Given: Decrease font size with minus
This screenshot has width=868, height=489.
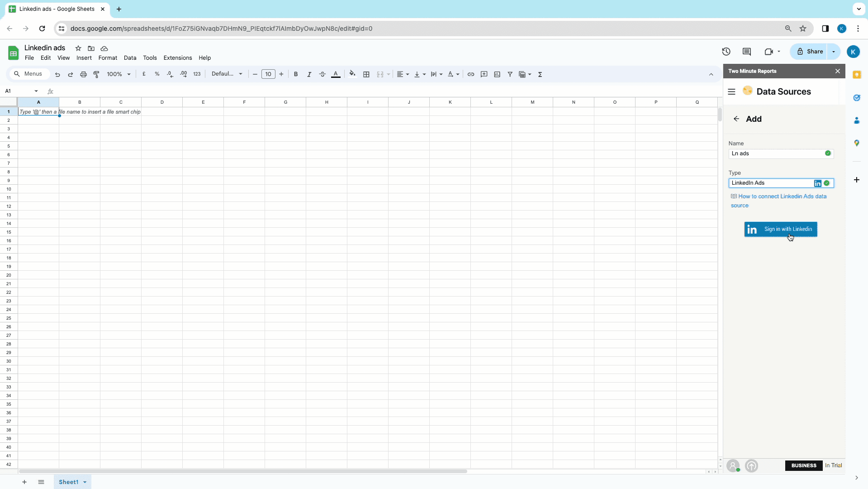Looking at the screenshot, I should click(255, 74).
